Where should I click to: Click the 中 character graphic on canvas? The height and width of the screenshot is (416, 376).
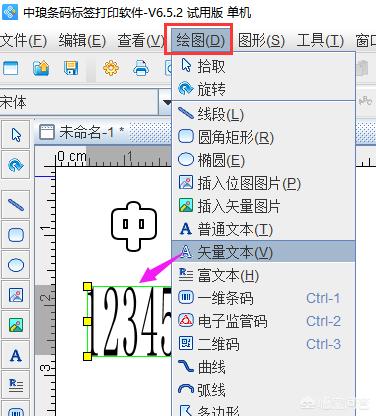134,226
